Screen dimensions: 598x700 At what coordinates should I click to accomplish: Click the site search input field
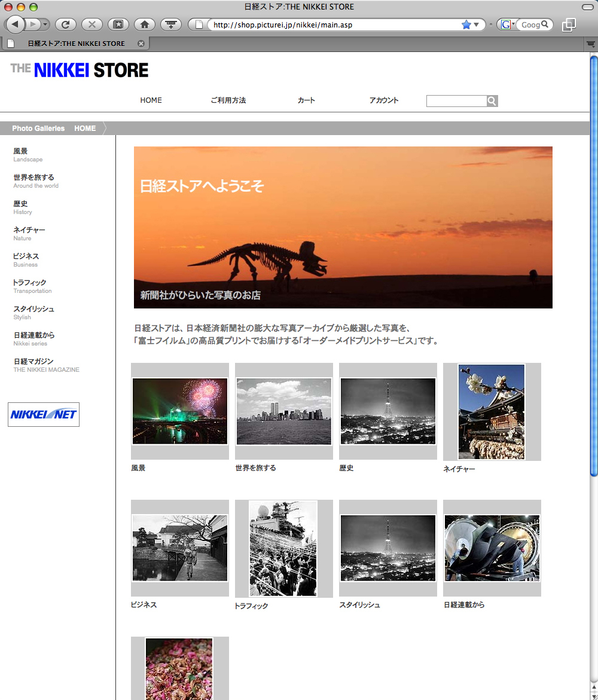456,101
